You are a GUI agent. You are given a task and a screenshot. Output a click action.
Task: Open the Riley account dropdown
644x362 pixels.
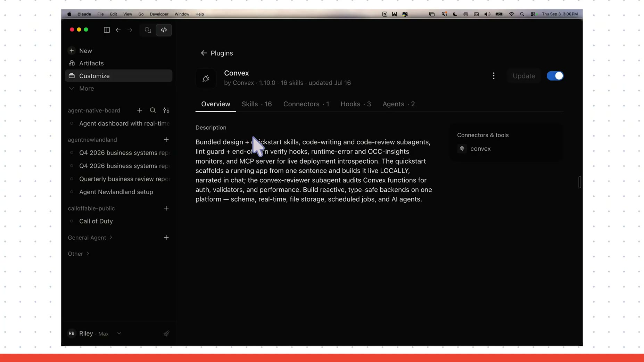point(119,334)
